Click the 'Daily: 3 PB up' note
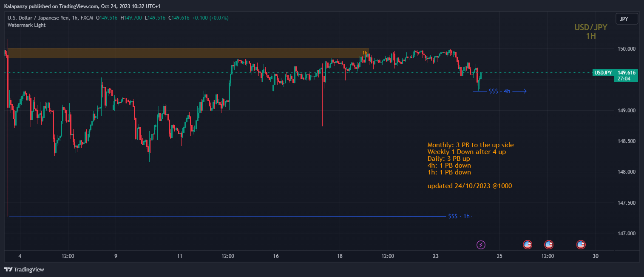The width and height of the screenshot is (644, 277). point(449,159)
